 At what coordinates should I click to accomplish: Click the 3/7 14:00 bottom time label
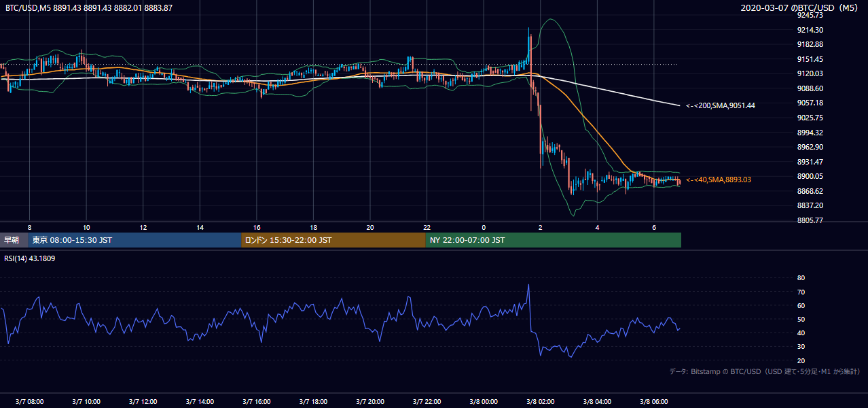[x=200, y=402]
